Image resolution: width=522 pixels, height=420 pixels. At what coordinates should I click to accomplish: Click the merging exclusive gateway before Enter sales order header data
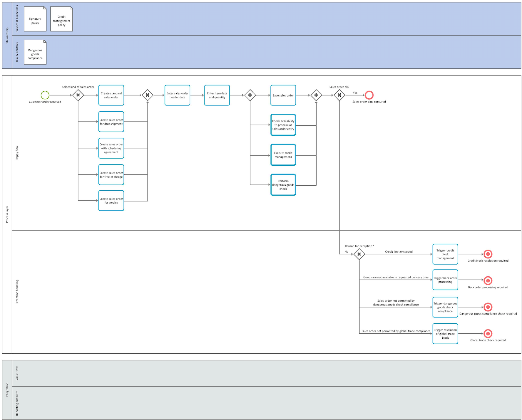click(148, 95)
